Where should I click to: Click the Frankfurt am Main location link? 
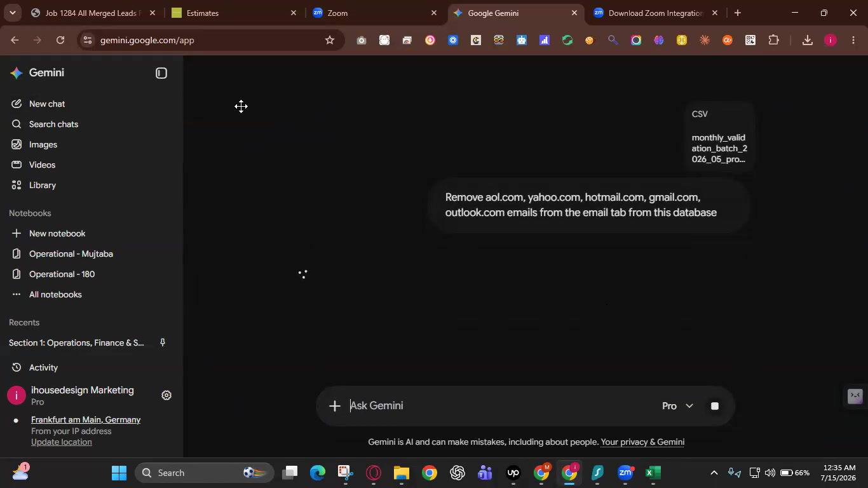pyautogui.click(x=86, y=419)
